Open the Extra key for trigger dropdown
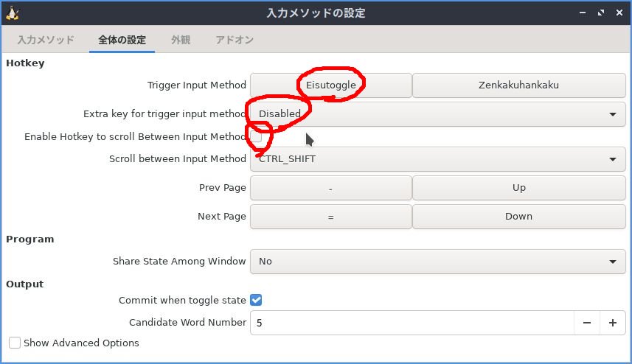The image size is (632, 364). coord(438,114)
